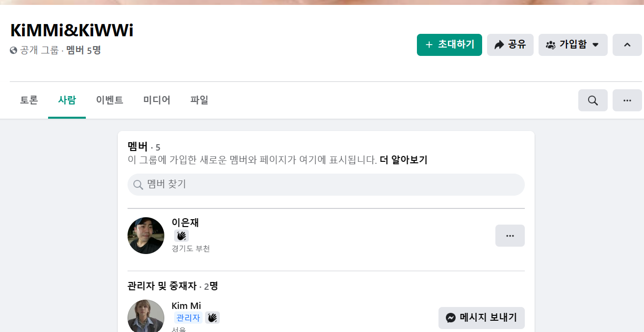Open the 이벤트 tab
This screenshot has height=332, width=644.
(x=109, y=101)
